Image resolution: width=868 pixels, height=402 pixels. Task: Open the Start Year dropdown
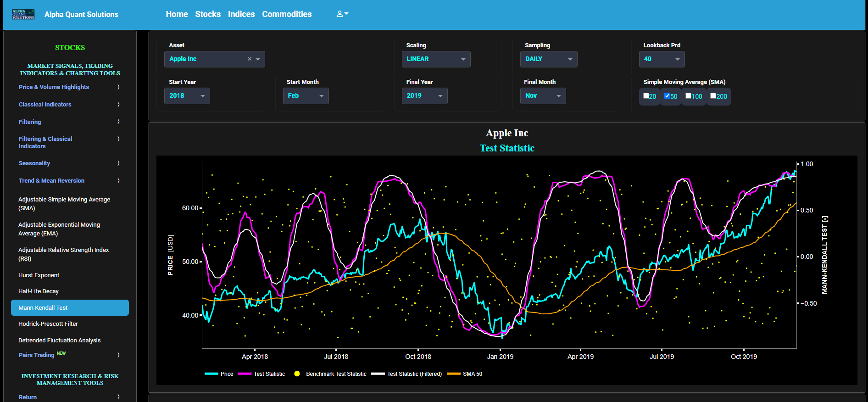187,96
